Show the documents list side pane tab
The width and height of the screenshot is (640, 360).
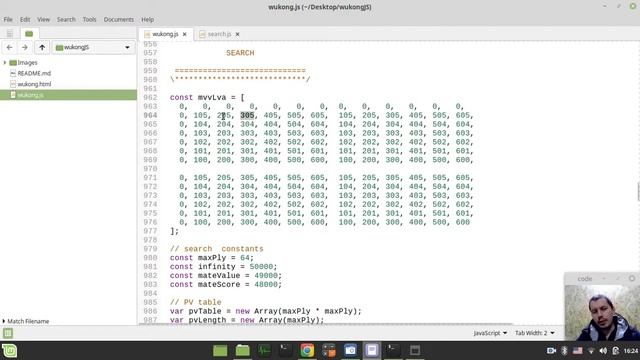[x=9, y=33]
